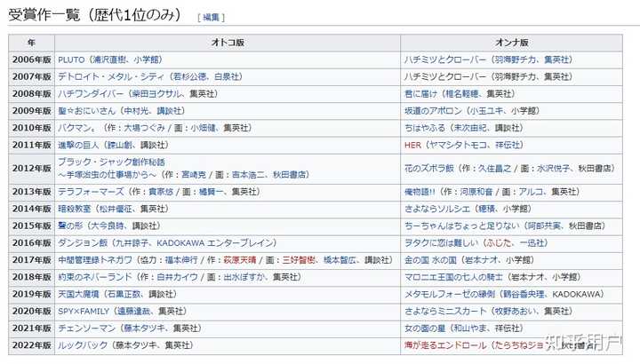This screenshot has height=364, width=640.
Task: Click the 受賞作一覧 section heading
Action: tap(95, 15)
